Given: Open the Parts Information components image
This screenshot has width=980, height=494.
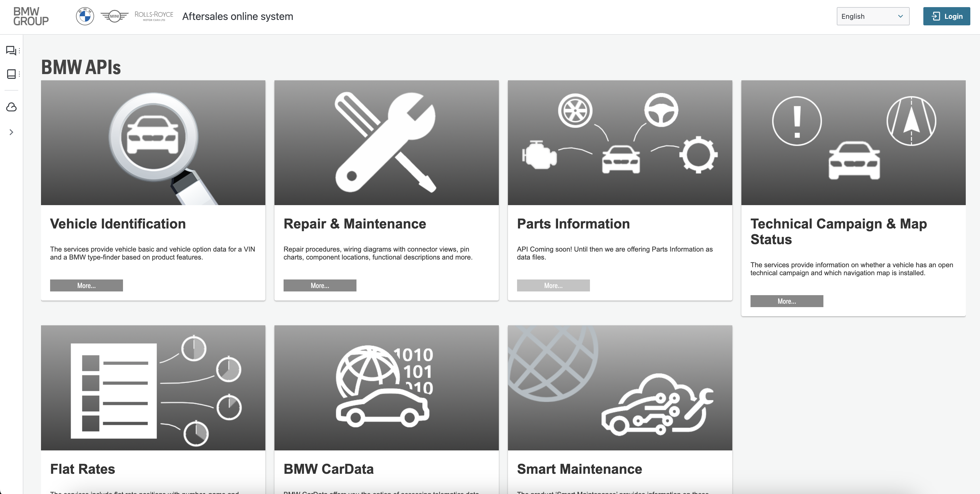Looking at the screenshot, I should (620, 143).
